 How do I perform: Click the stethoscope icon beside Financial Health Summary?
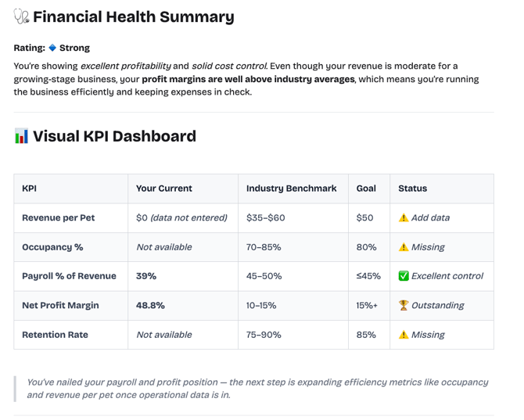pos(21,16)
